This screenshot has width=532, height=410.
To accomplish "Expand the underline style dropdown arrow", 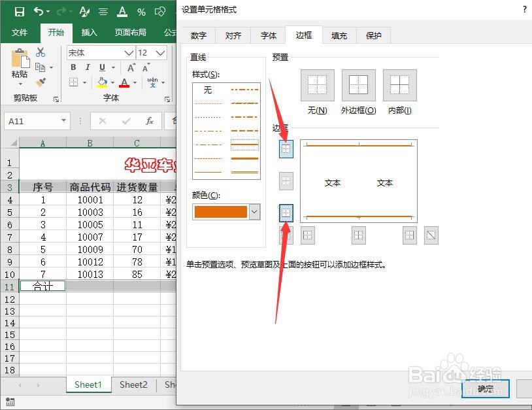I will click(x=113, y=67).
